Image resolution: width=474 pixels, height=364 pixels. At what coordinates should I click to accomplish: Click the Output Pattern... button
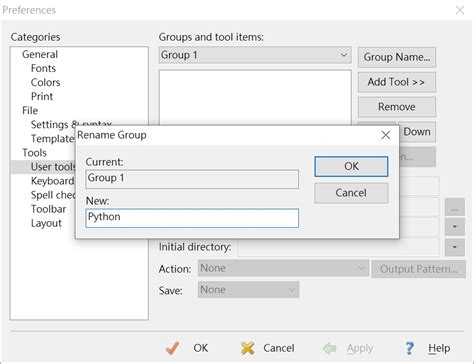[x=419, y=269]
